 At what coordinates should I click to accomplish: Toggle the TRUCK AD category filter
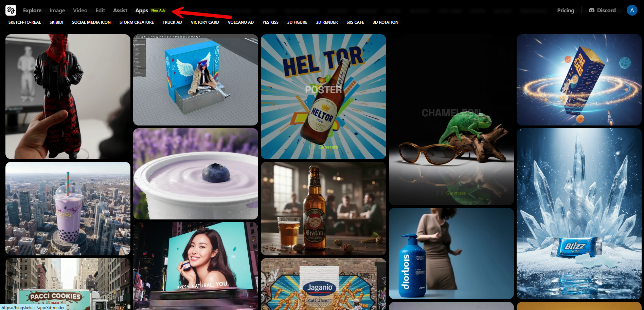(172, 22)
